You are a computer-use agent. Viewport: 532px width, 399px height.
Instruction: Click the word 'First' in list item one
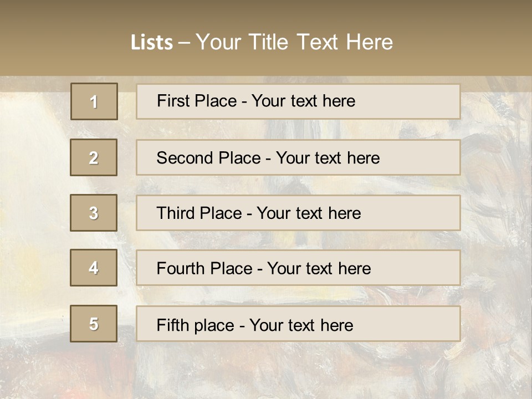(172, 101)
